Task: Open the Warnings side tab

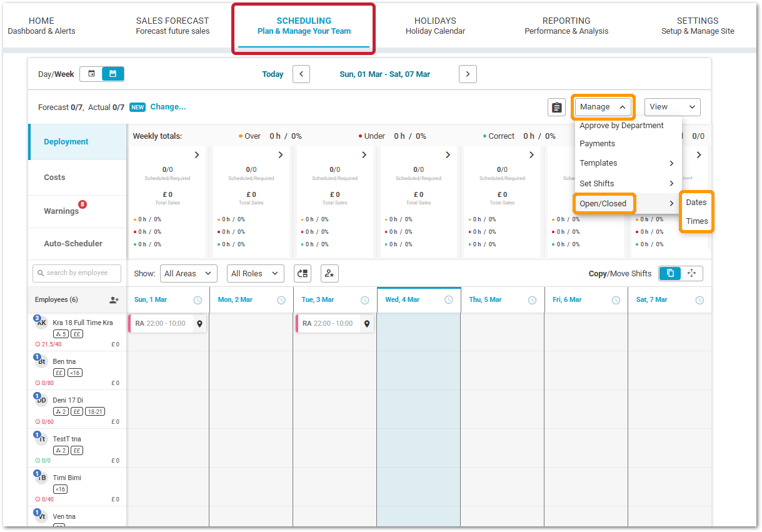Action: coord(61,211)
